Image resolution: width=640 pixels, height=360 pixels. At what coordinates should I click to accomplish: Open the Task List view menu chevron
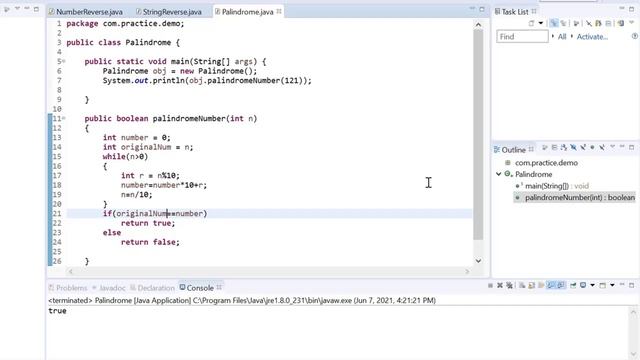pos(631,22)
